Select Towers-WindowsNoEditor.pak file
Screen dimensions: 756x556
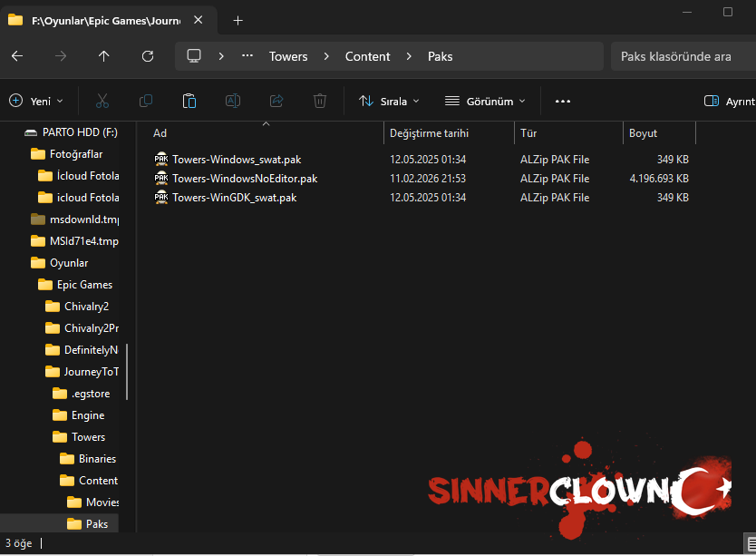point(245,179)
